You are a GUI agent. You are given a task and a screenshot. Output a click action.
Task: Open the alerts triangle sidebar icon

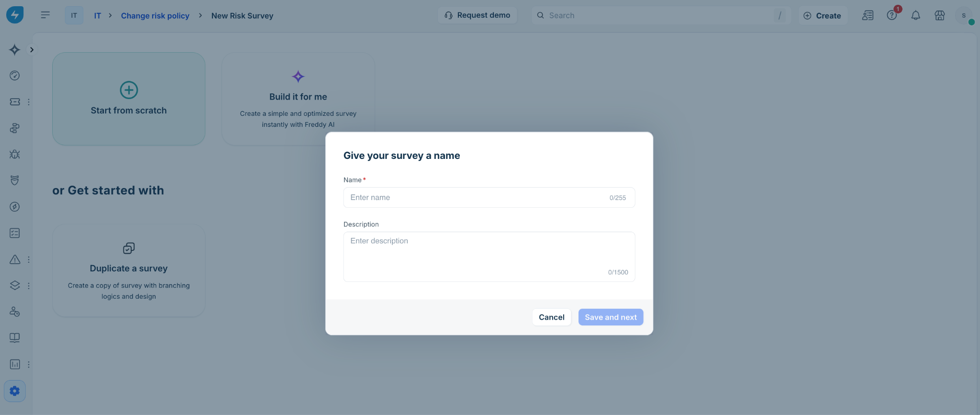click(15, 259)
